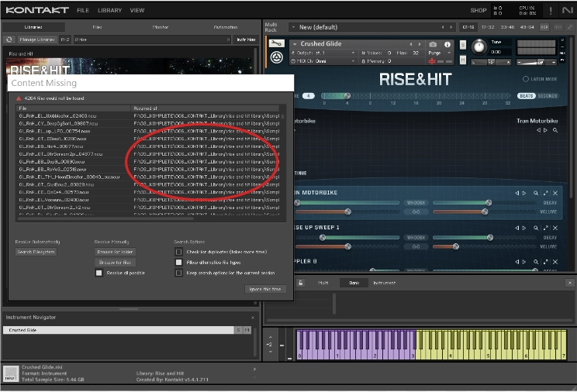
Task: Open the snapshot view with the camera icon
Action: coord(433,44)
